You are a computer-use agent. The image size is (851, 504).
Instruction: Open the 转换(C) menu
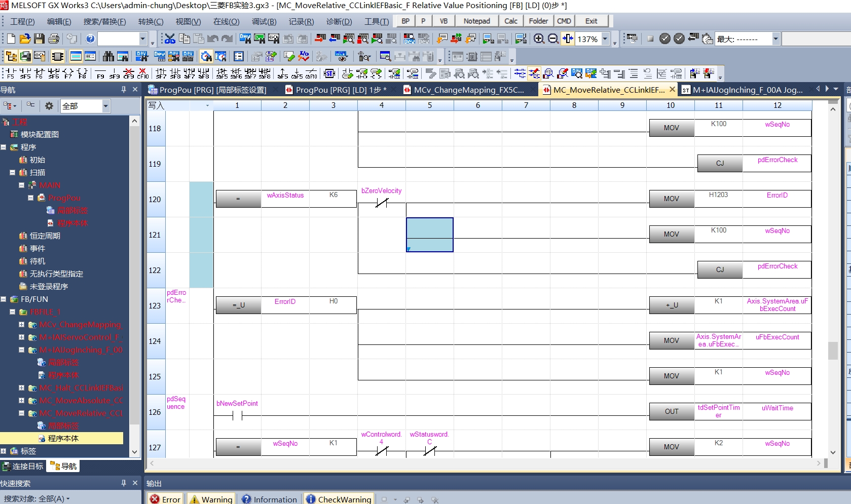(151, 21)
